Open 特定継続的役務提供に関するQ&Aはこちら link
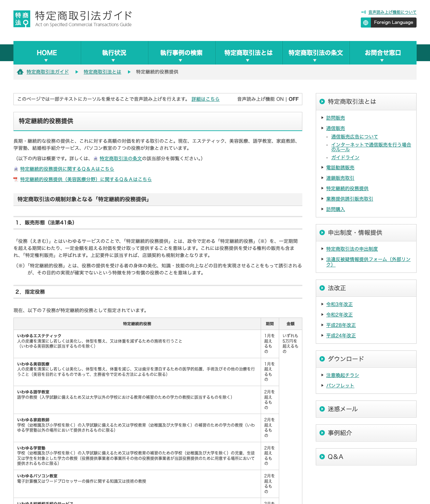Screen dimensions: 430x504 (67, 169)
